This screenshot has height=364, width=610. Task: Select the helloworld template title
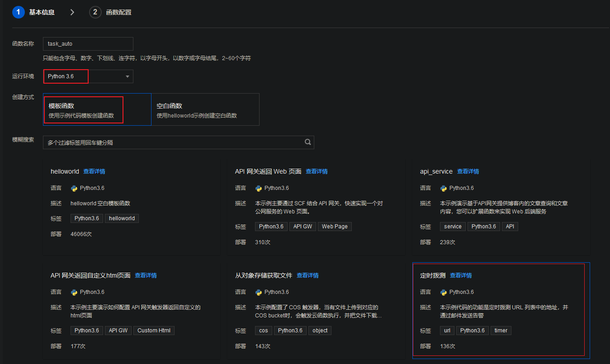65,171
